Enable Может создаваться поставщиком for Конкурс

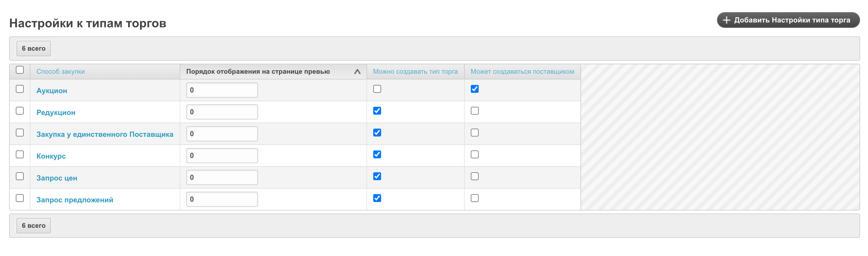pyautogui.click(x=474, y=155)
